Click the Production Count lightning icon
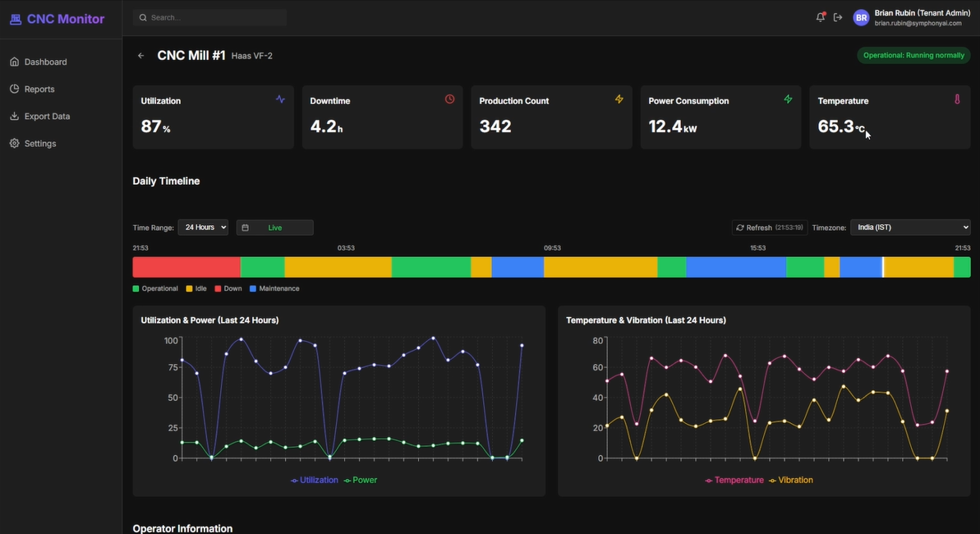The height and width of the screenshot is (534, 980). (x=619, y=99)
